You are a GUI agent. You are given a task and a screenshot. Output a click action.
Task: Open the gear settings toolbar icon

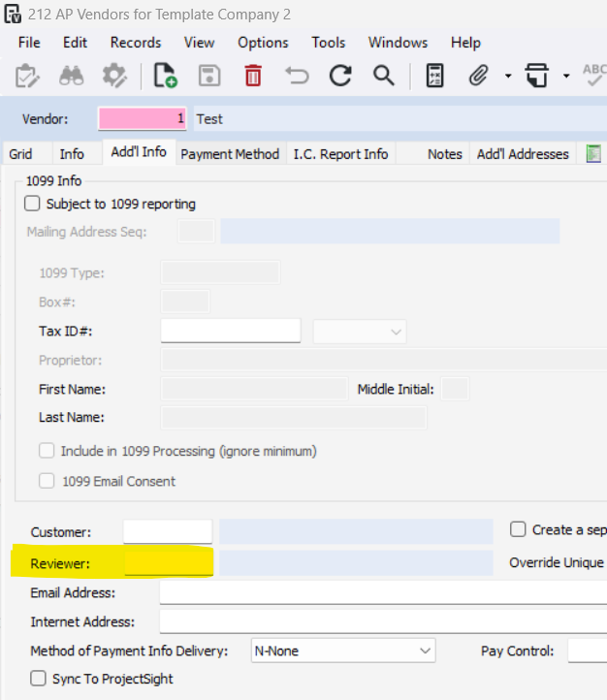point(114,76)
